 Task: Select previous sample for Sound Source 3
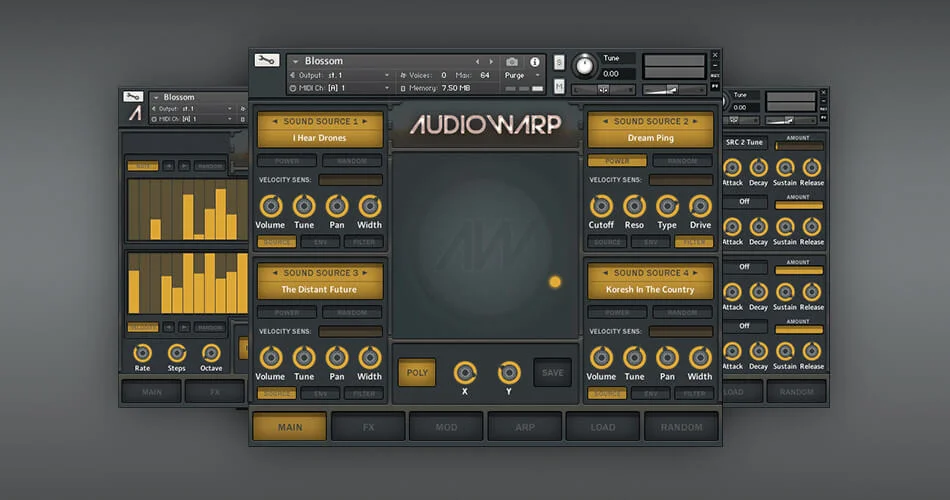tap(275, 273)
